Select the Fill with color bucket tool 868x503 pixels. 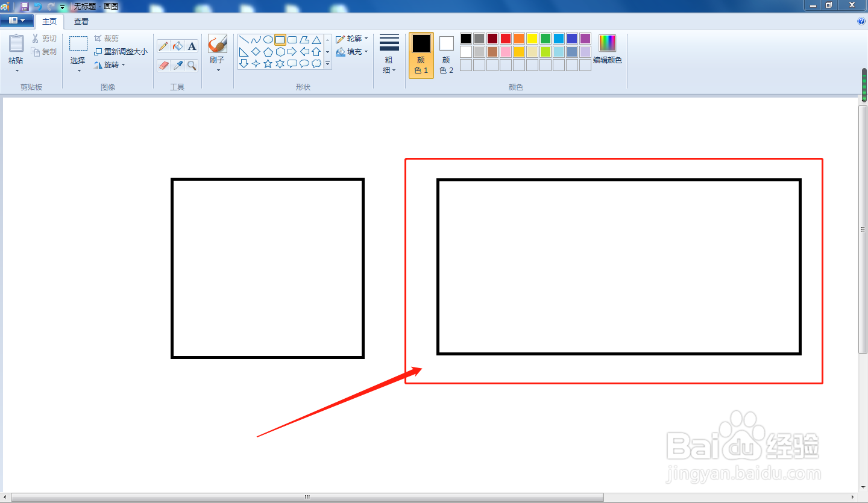pos(178,46)
